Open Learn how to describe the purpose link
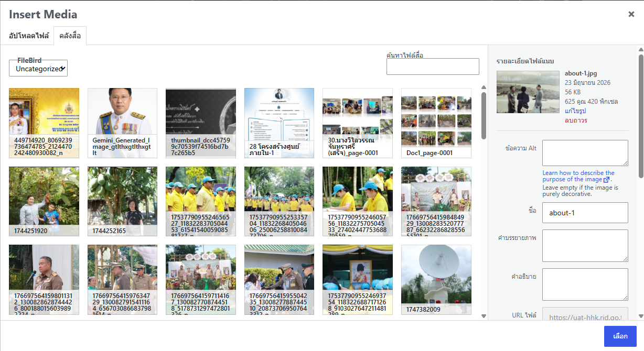 pos(578,176)
